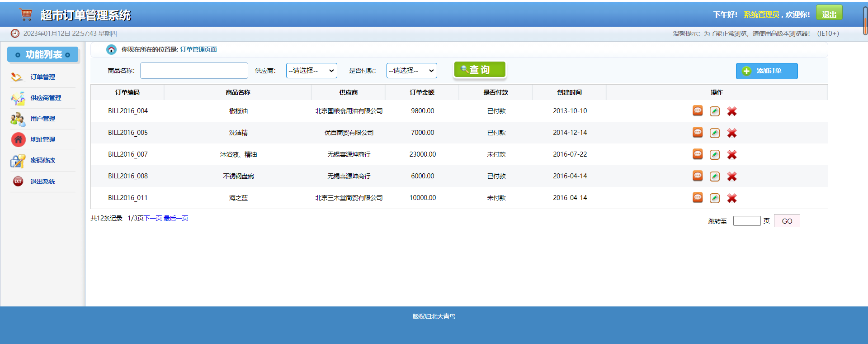Click amount 23000.00

click(x=423, y=154)
